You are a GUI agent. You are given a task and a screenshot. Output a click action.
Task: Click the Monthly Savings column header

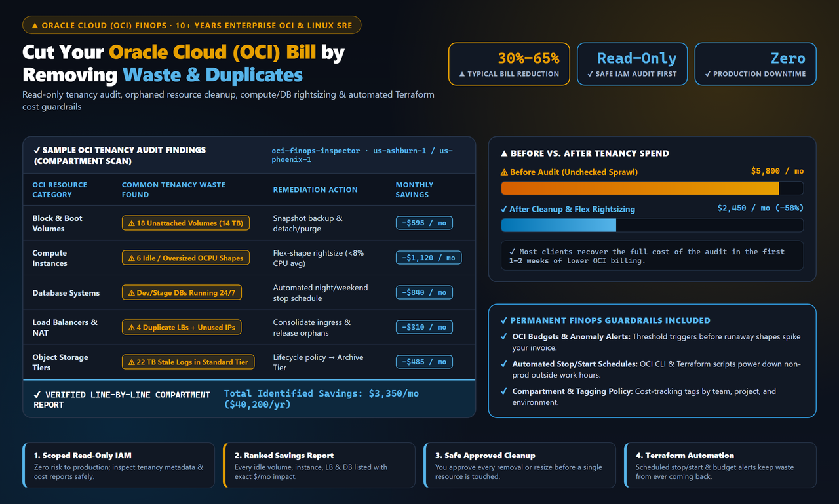(x=414, y=190)
